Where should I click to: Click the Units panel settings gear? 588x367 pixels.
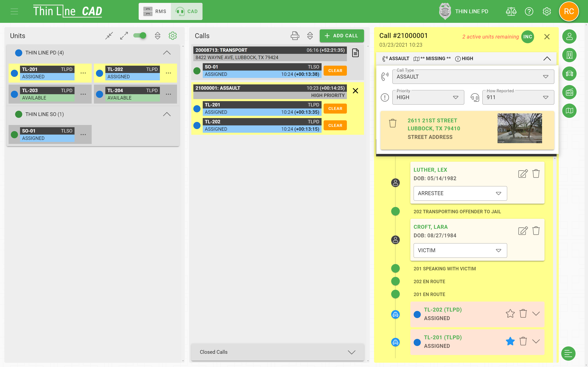pos(173,36)
